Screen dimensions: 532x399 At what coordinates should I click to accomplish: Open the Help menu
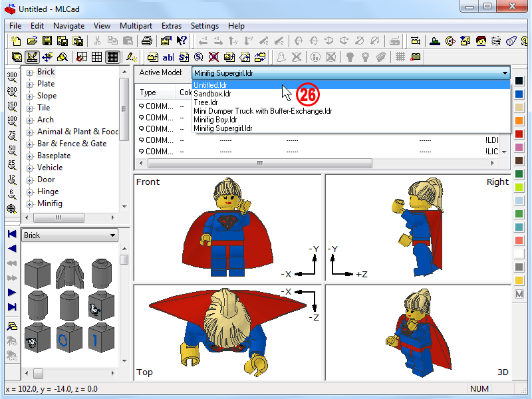[x=236, y=26]
